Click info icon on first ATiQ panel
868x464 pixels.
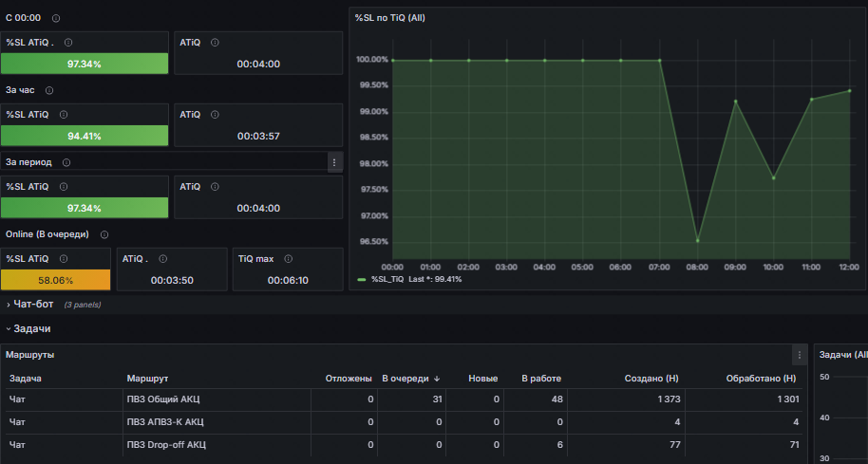coord(215,43)
